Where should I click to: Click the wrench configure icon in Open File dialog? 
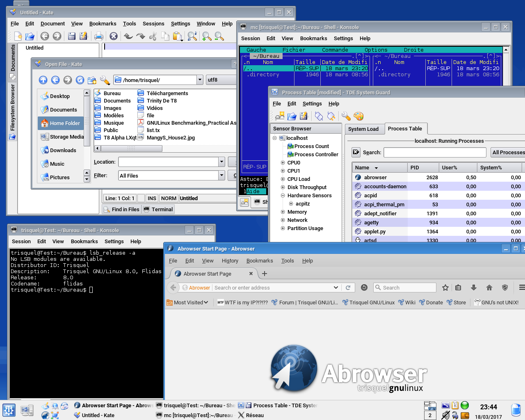tap(105, 80)
